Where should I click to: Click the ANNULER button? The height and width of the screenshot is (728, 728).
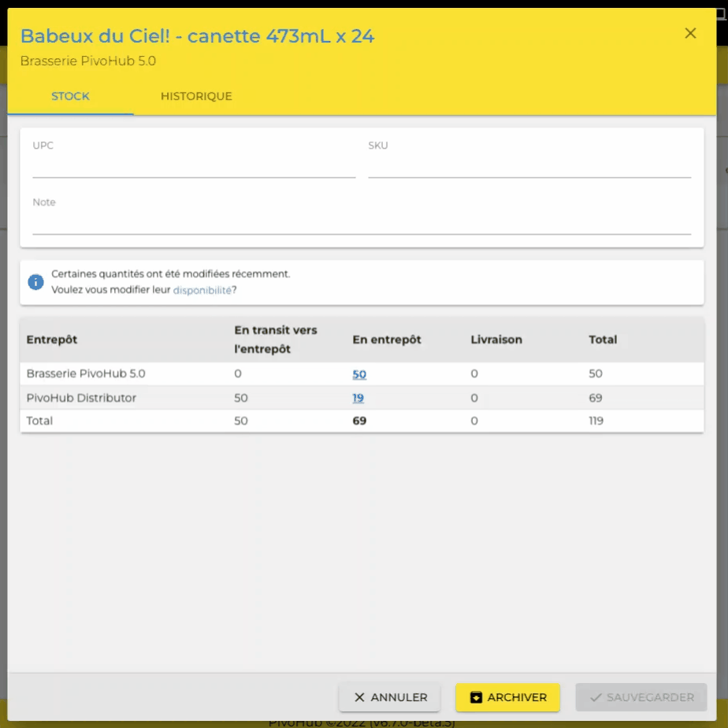(389, 697)
